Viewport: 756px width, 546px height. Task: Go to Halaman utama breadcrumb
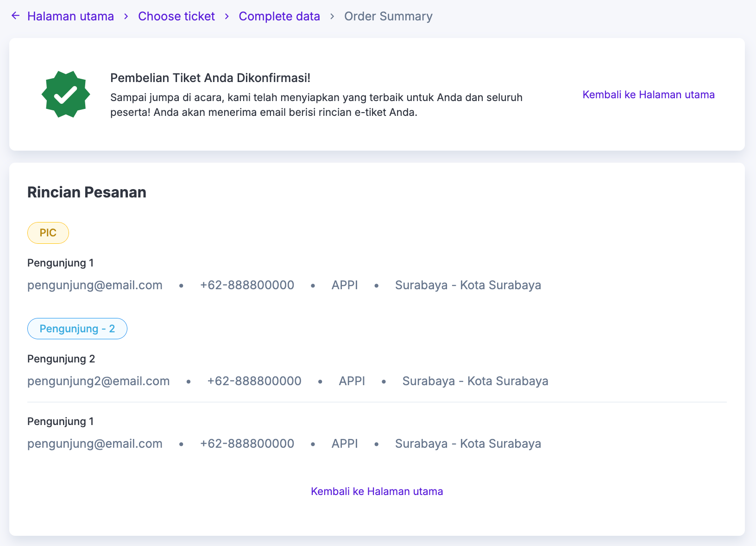[x=70, y=16]
